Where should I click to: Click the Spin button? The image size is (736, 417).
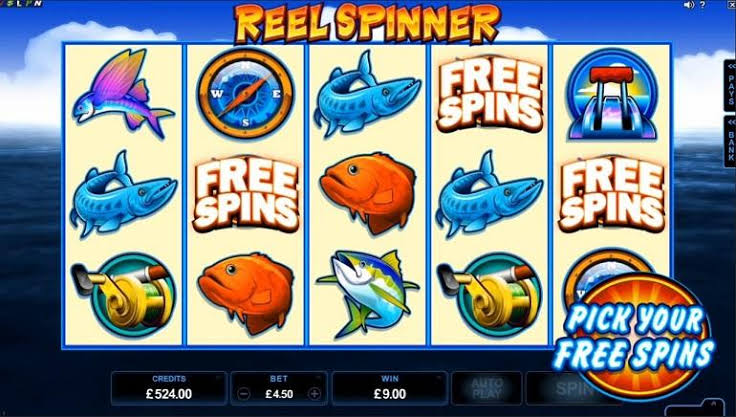(559, 388)
